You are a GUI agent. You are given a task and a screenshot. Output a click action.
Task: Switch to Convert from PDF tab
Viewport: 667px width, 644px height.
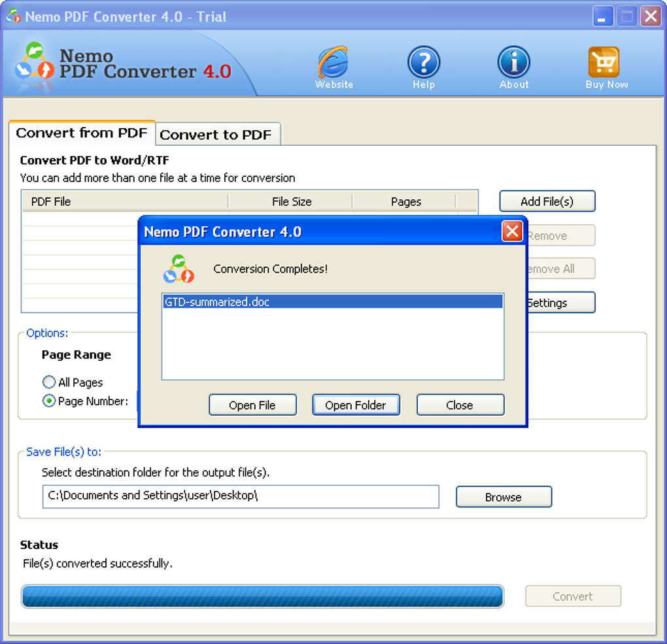[x=82, y=133]
